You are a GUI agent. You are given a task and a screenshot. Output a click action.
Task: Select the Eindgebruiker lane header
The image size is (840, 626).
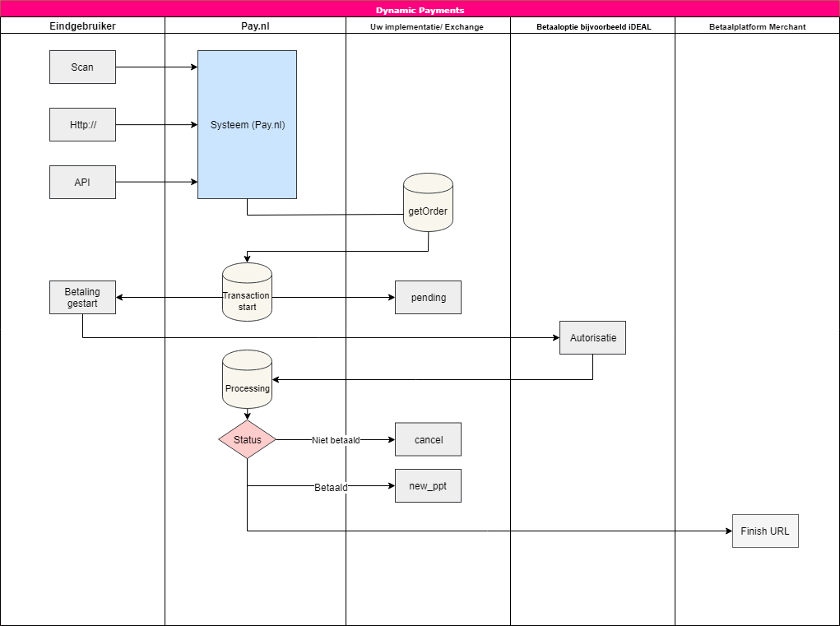82,26
